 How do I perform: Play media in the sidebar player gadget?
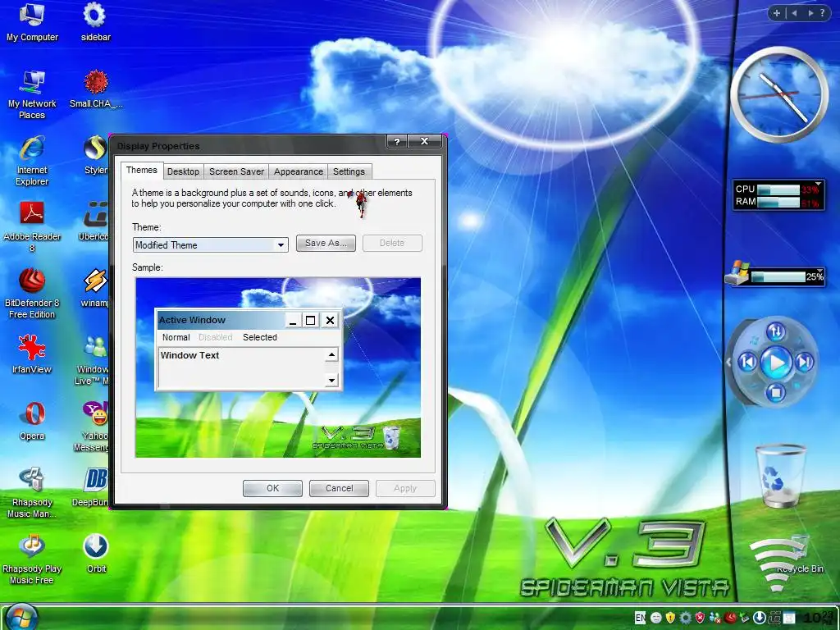point(776,362)
